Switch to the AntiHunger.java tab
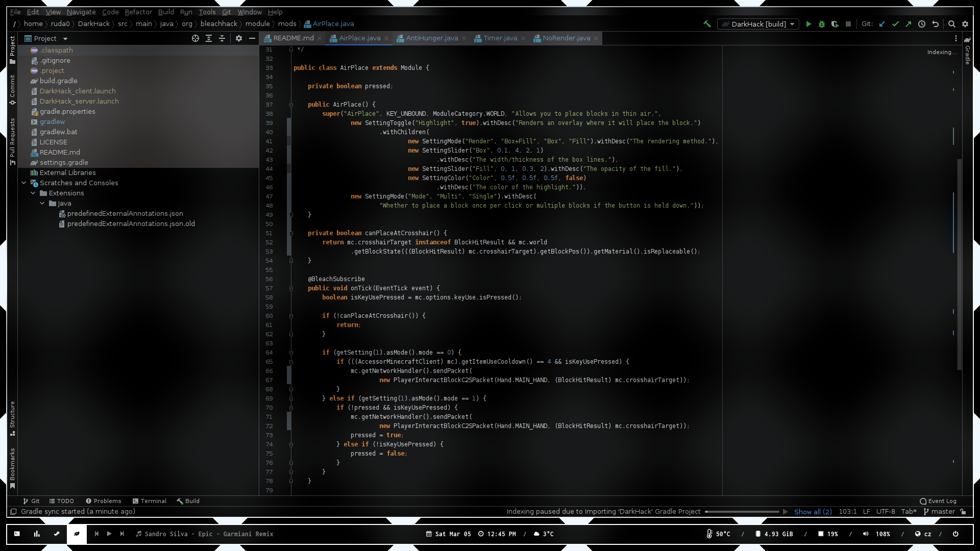This screenshot has height=551, width=980. [x=431, y=38]
